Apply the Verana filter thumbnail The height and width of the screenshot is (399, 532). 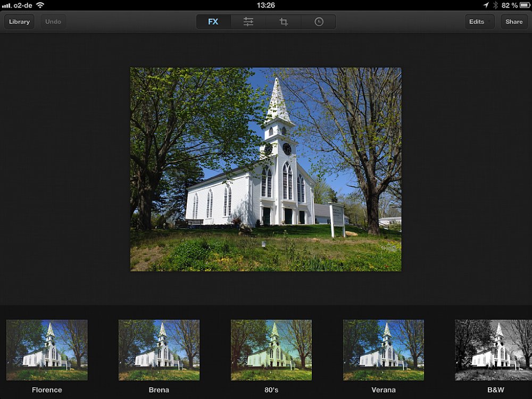point(384,350)
